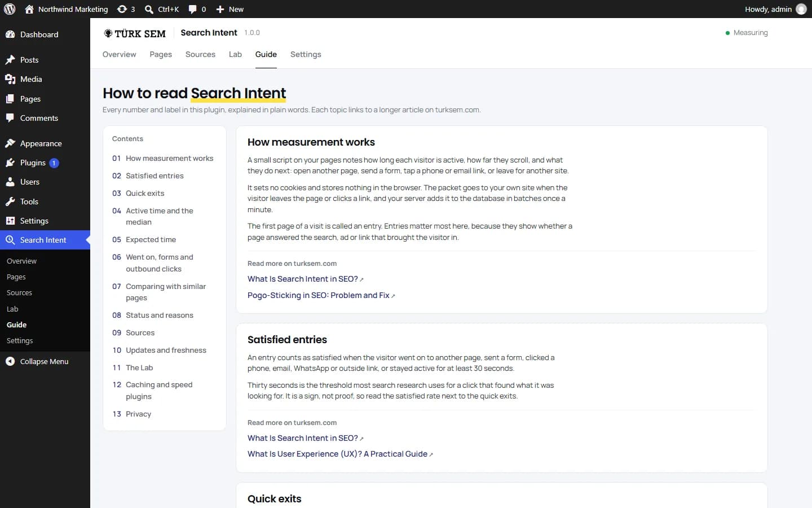Open 'Pogo-Sticking in SEO: Problem and Fix' link
Viewport: 812px width, 508px height.
point(321,295)
